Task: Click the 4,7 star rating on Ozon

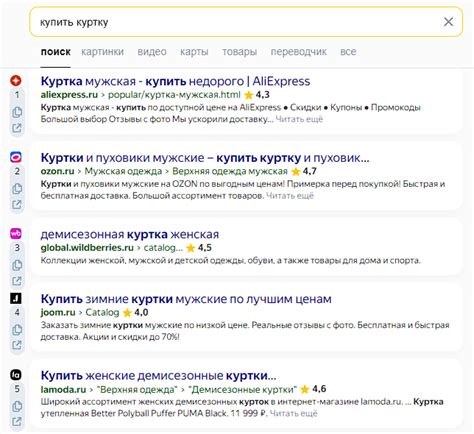Action: [304, 171]
